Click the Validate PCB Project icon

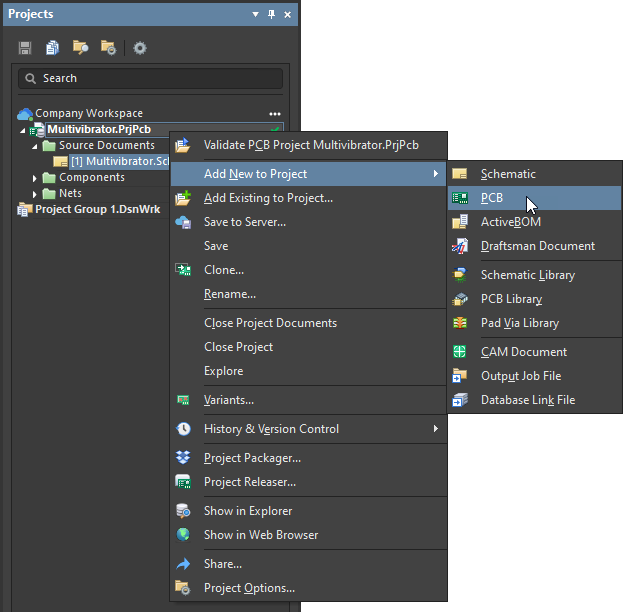click(183, 145)
